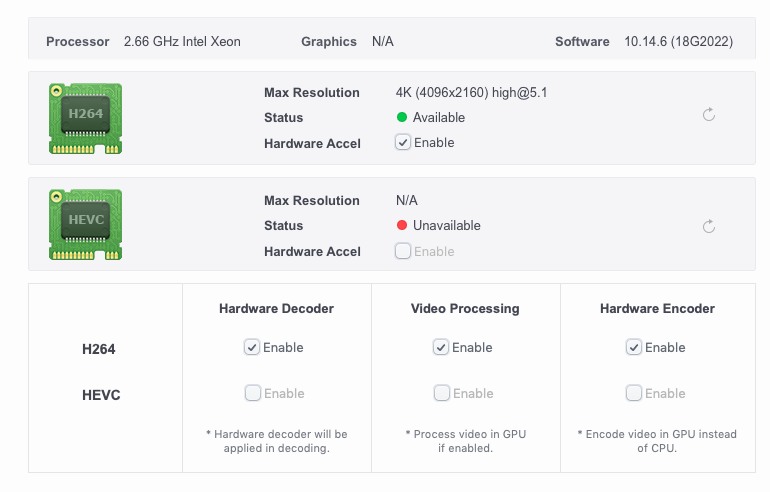Image resolution: width=770 pixels, height=492 pixels.
Task: Click the Hardware Encoder column header
Action: tap(657, 308)
